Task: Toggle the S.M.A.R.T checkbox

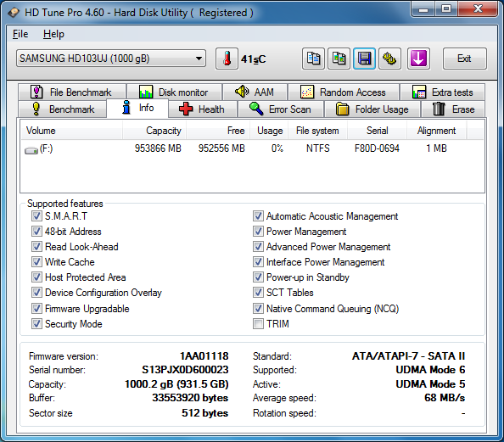Action: pos(36,216)
